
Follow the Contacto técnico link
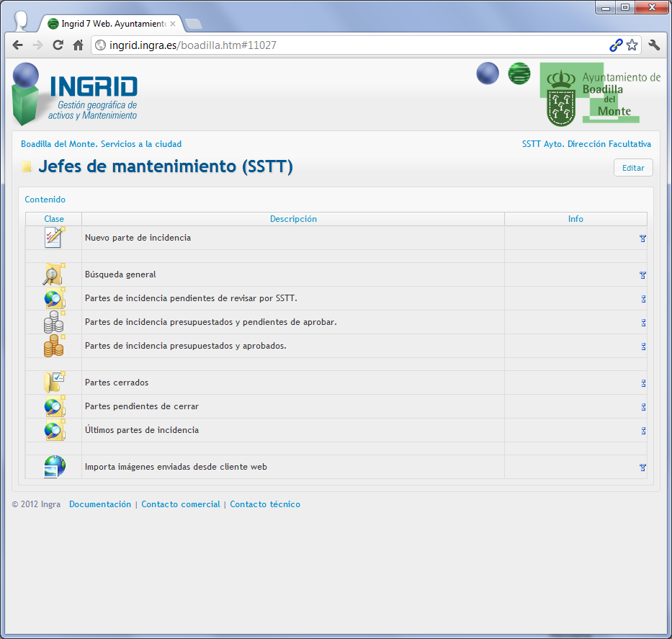click(x=265, y=504)
